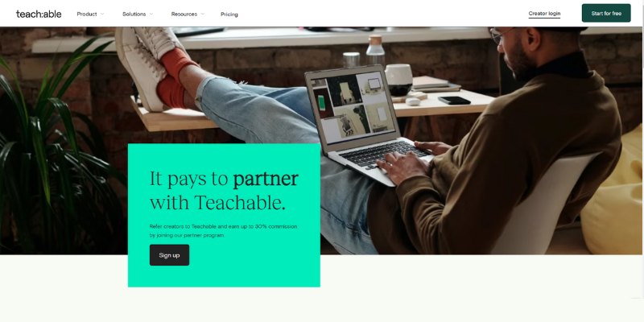Expand the Solutions dropdown chevron

click(151, 14)
